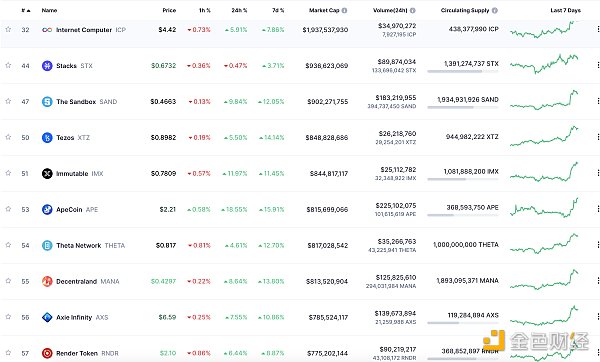Click Immutable's last 7 days sparkline chart
This screenshot has height=362, width=600.
click(x=544, y=173)
